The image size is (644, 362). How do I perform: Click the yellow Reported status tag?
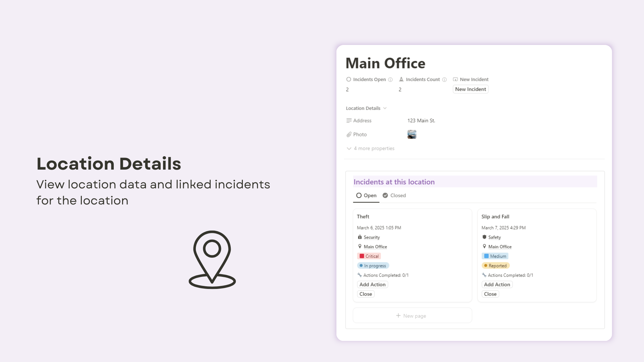(495, 265)
